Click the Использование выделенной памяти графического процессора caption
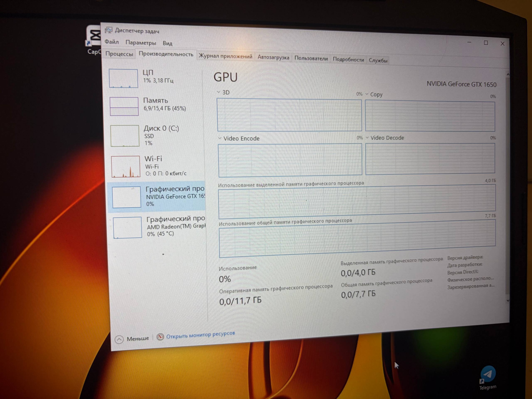This screenshot has height=399, width=532. [x=291, y=184]
